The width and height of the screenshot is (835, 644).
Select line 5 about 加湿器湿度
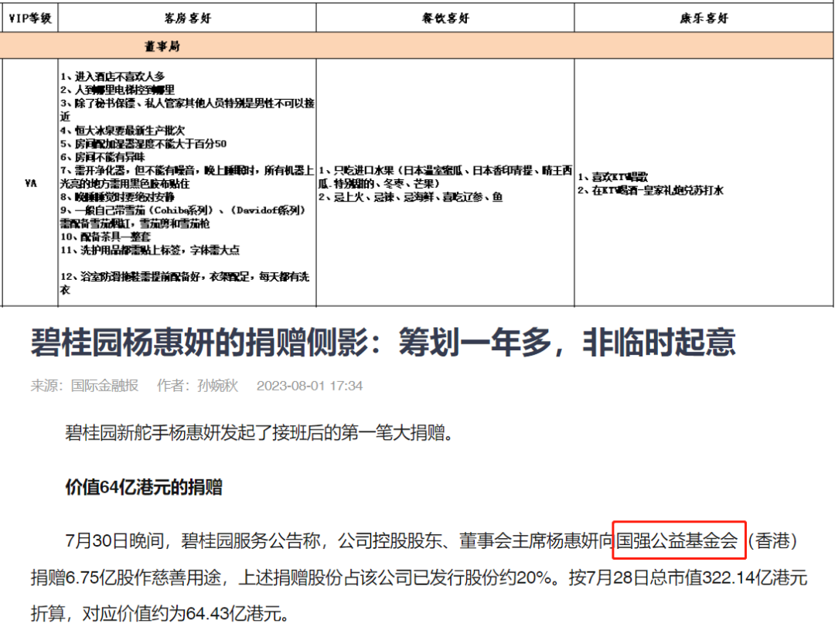pos(143,144)
